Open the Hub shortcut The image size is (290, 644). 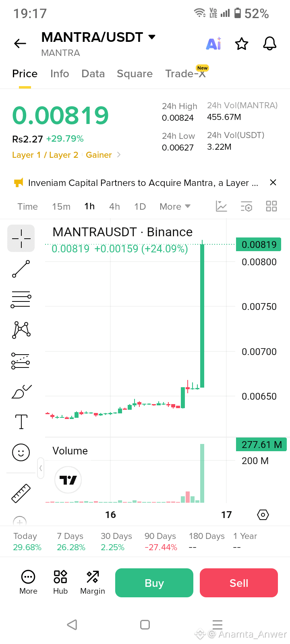60,582
